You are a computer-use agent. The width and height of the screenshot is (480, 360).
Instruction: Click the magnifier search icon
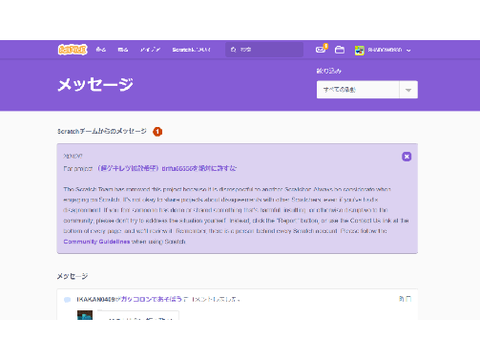(x=233, y=50)
